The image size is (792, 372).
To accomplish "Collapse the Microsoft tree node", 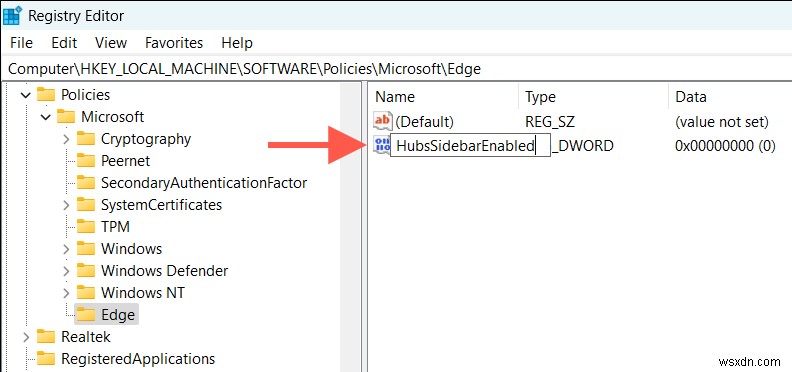I will 45,117.
